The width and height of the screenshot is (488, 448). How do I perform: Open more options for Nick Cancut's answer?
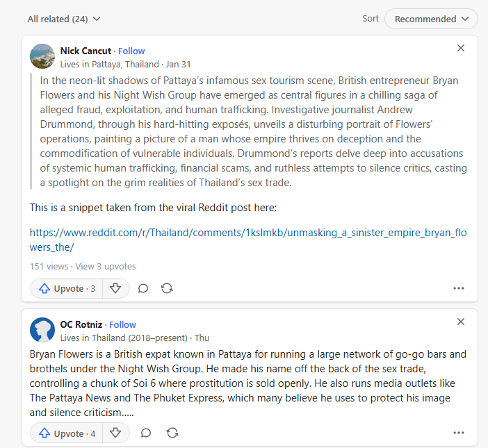(459, 288)
